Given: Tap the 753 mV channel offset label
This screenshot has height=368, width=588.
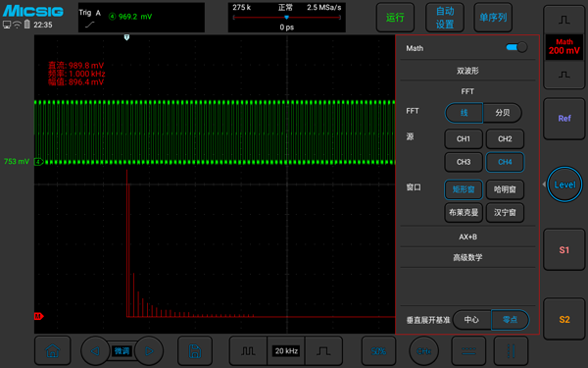Looking at the screenshot, I should [17, 162].
